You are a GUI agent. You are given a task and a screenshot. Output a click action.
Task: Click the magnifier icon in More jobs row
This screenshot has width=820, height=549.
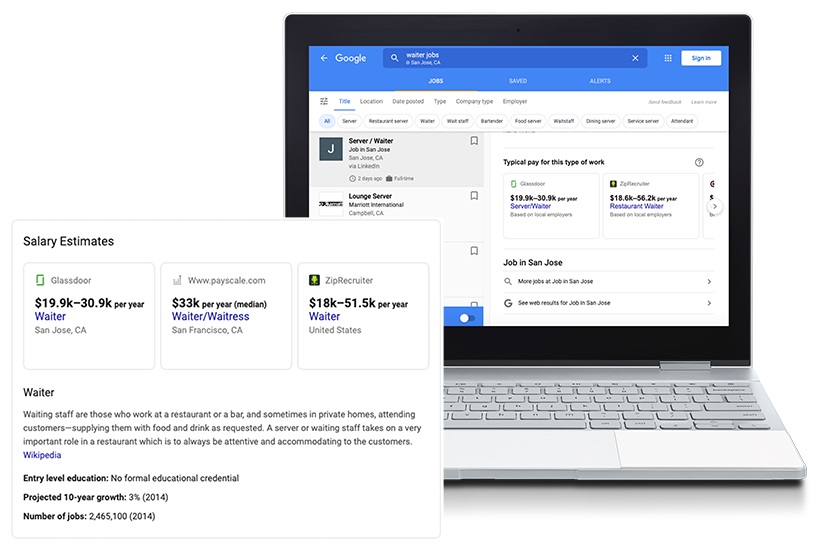507,281
